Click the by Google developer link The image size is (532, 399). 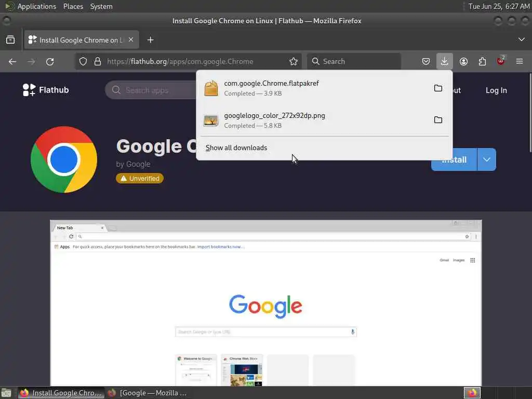133,164
